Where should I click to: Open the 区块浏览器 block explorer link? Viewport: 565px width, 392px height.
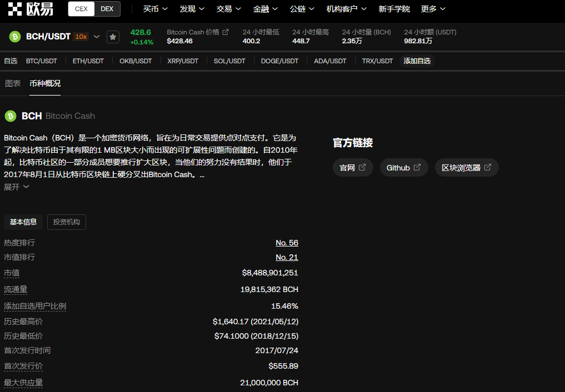click(467, 167)
